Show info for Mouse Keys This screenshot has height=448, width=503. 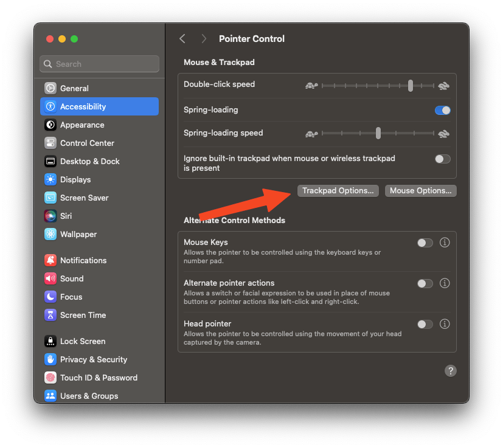point(445,243)
